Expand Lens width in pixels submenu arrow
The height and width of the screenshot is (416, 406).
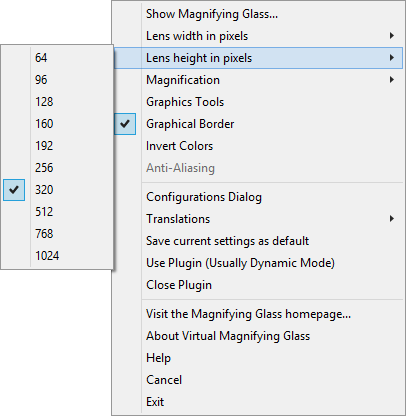click(392, 36)
